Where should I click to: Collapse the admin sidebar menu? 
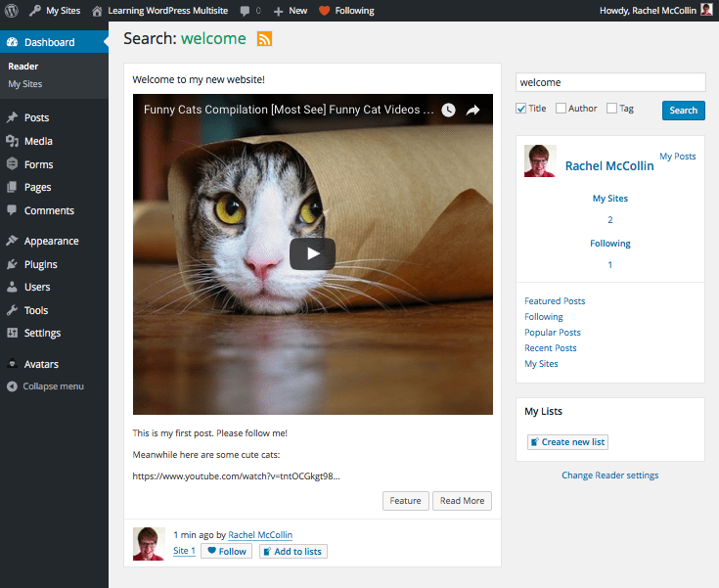click(x=45, y=386)
